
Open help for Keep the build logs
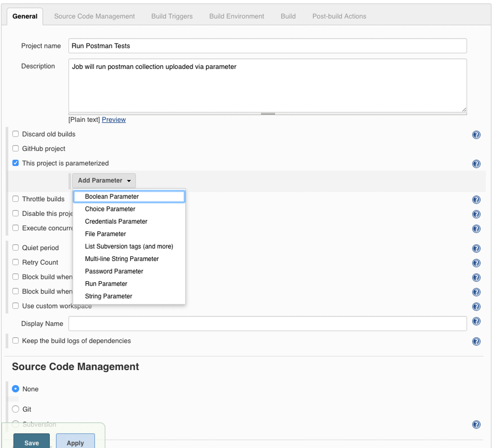coord(476,341)
